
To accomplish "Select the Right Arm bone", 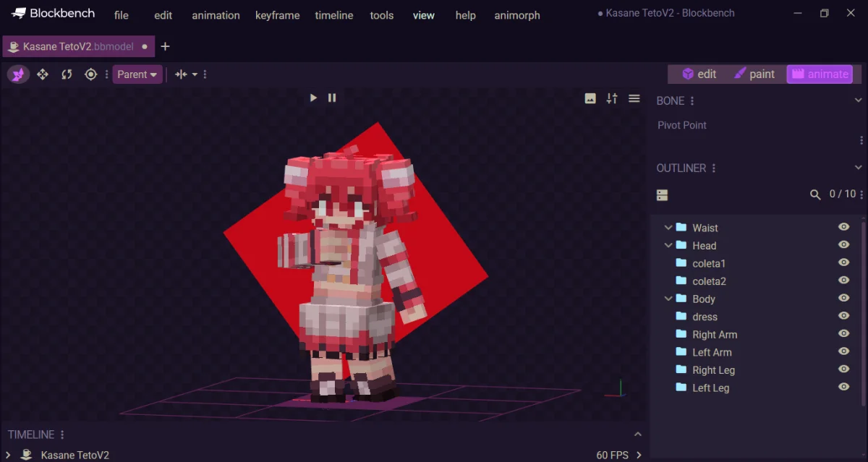I will tap(715, 335).
